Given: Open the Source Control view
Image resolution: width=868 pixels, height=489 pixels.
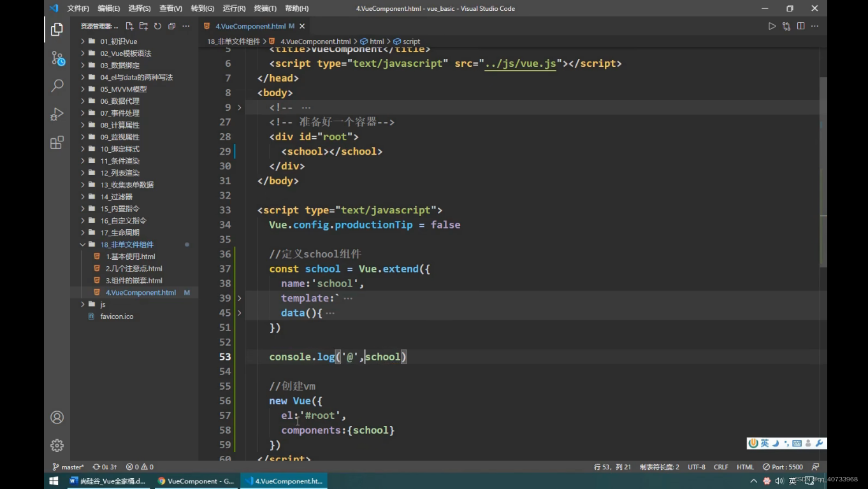Looking at the screenshot, I should point(57,59).
